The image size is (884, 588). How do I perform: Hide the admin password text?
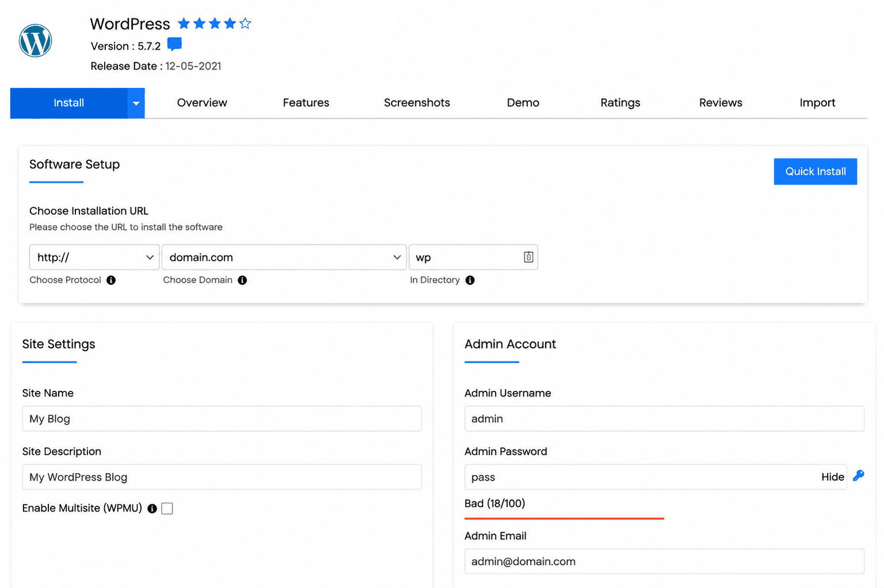pyautogui.click(x=832, y=476)
